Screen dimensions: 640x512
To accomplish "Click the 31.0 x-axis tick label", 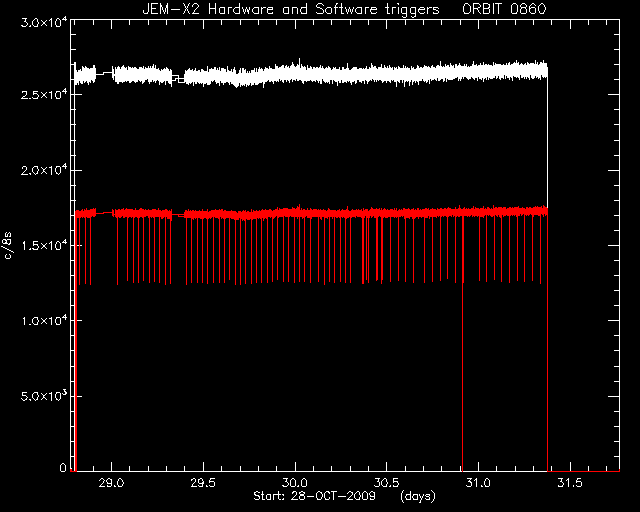I will tap(478, 483).
